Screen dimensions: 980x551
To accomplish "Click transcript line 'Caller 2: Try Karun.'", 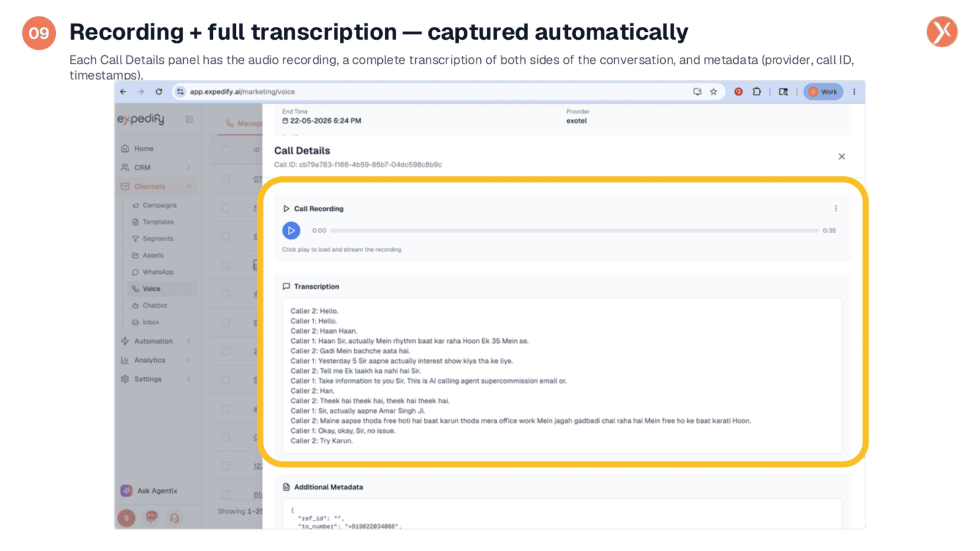I will pos(322,441).
